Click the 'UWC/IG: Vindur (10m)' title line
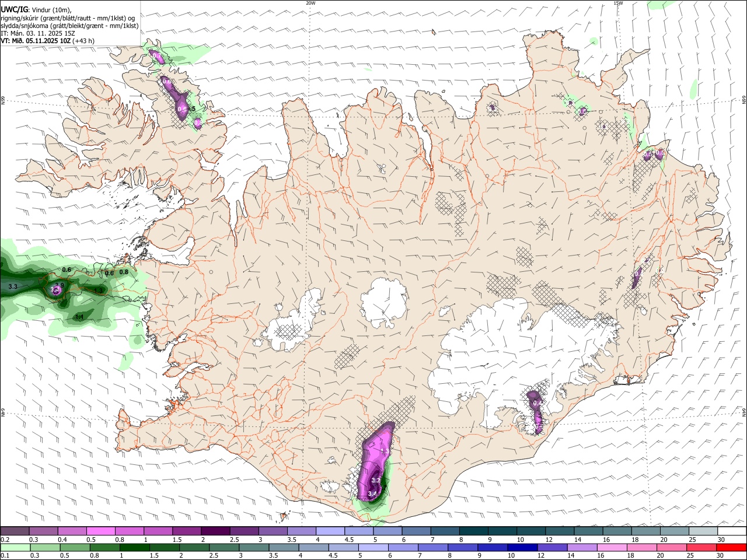This screenshot has height=560, width=747. pos(36,10)
